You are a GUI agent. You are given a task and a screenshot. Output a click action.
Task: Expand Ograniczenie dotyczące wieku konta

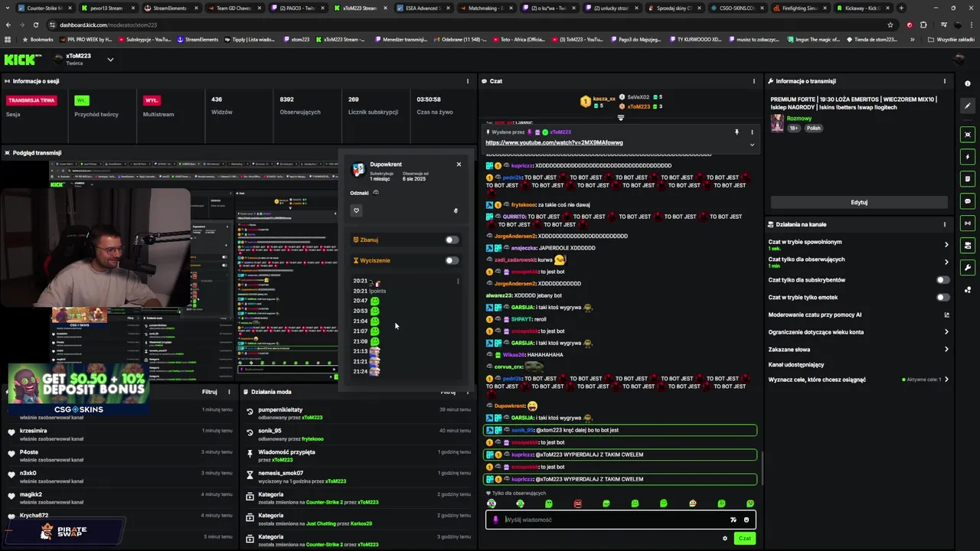946,332
